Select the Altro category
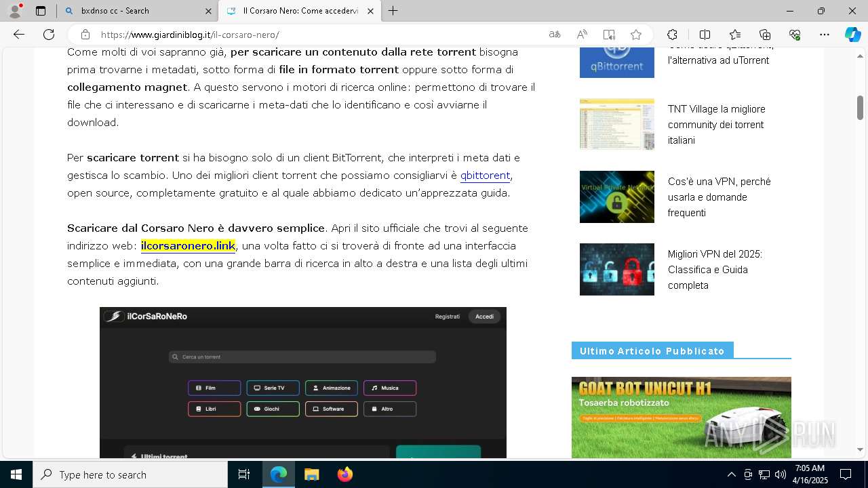 click(x=390, y=409)
